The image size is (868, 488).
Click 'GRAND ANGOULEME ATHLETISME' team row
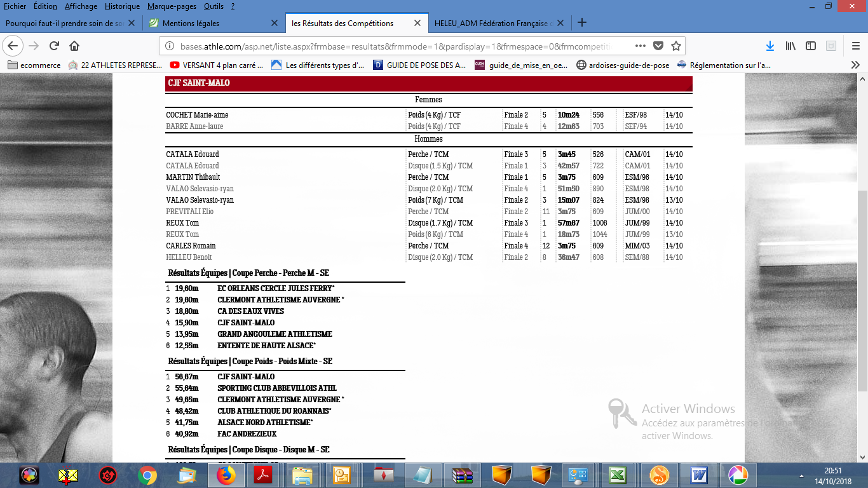[275, 334]
